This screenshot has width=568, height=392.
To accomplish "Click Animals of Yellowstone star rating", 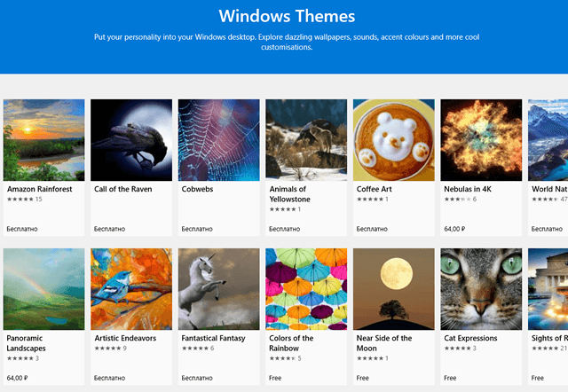I will click(282, 209).
